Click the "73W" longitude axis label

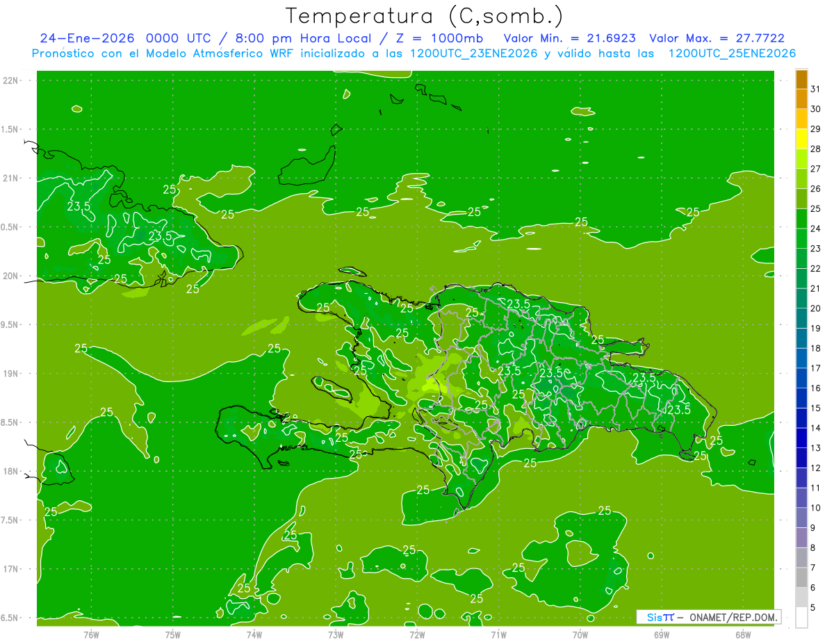[336, 634]
